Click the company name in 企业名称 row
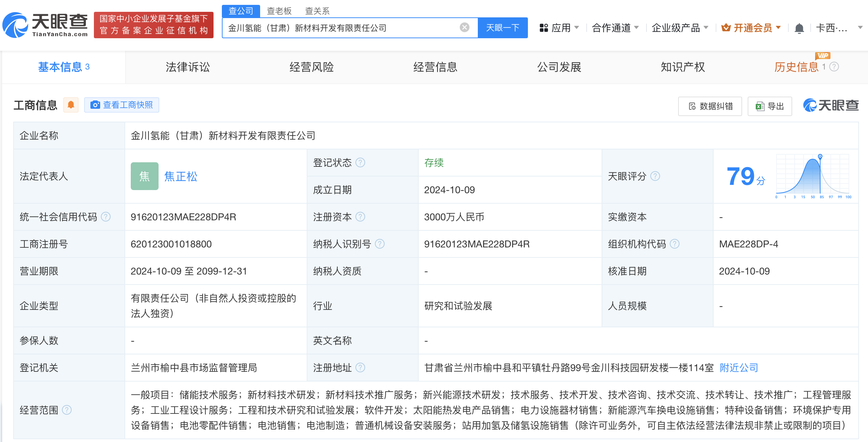The width and height of the screenshot is (868, 442). (x=223, y=136)
